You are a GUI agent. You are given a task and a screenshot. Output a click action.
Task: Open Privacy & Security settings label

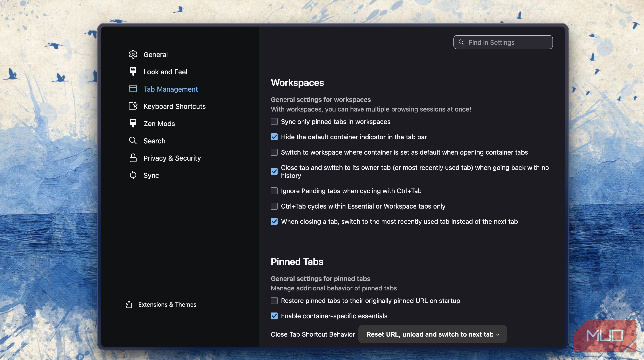(x=172, y=158)
